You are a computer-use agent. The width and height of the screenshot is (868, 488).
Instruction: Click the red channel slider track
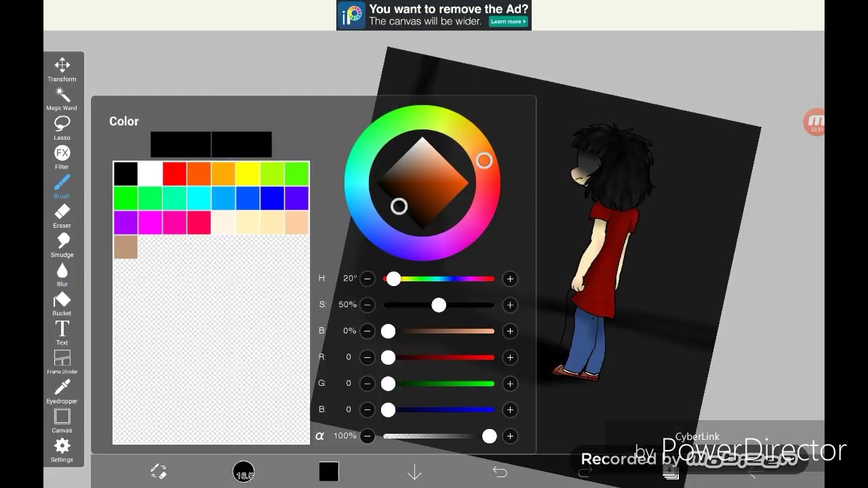click(x=439, y=357)
